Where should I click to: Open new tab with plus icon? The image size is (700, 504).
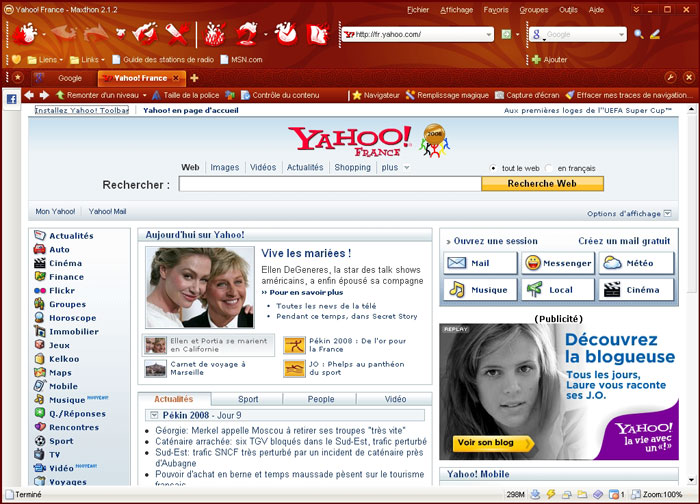[x=194, y=78]
